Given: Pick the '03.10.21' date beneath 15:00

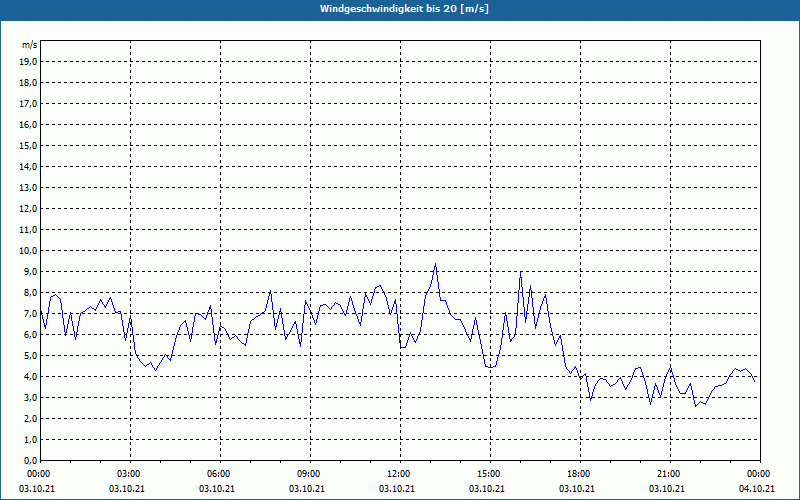Looking at the screenshot, I should (487, 488).
